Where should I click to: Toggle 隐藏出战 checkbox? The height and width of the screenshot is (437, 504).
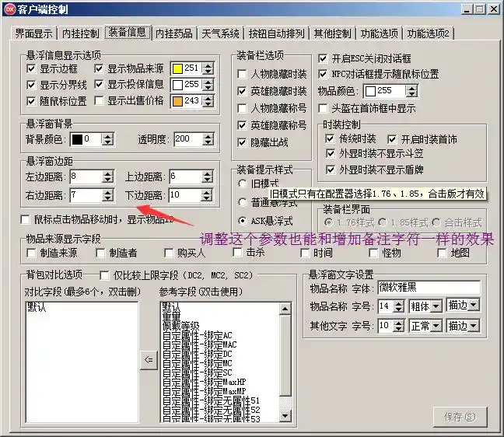point(242,142)
